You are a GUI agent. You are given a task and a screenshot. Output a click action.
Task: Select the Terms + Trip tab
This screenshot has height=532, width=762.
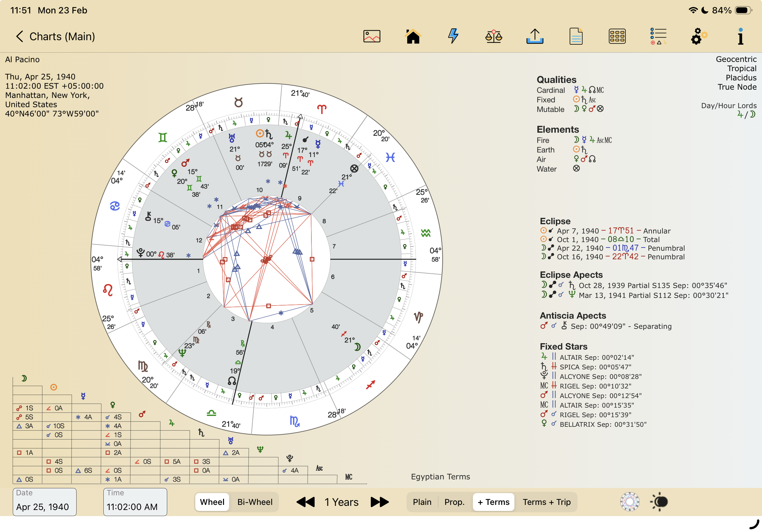click(546, 502)
